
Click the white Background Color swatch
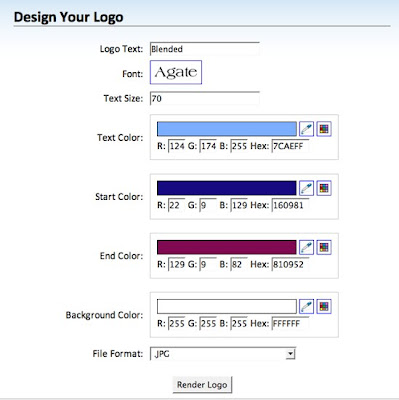pos(227,306)
